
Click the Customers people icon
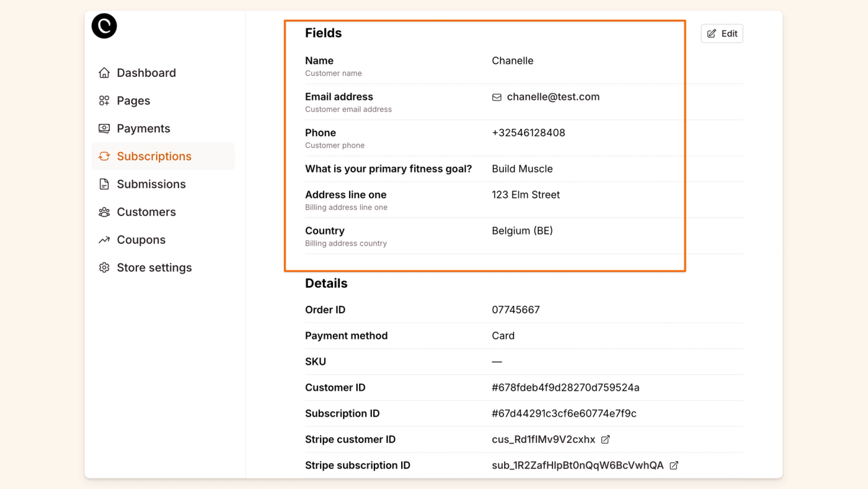104,212
